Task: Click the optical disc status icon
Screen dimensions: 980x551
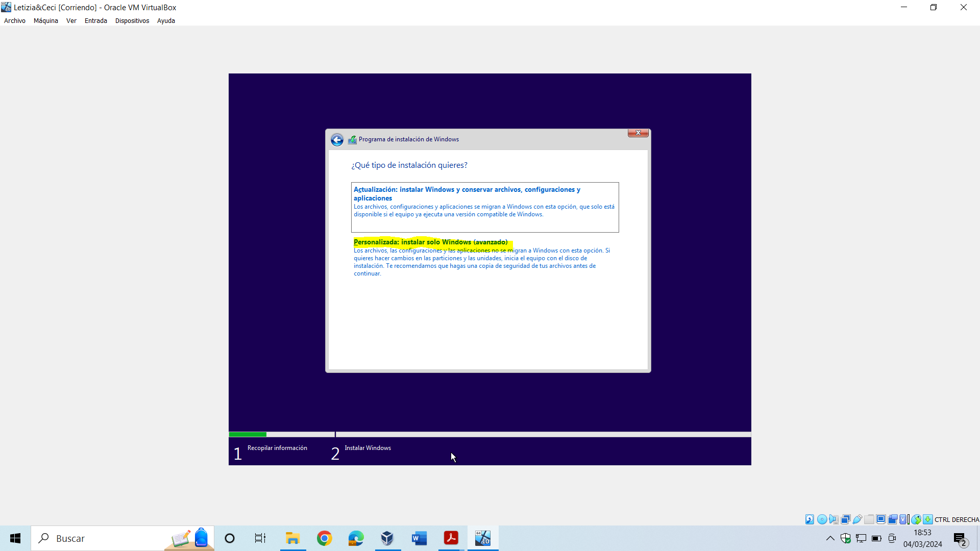Action: click(822, 519)
